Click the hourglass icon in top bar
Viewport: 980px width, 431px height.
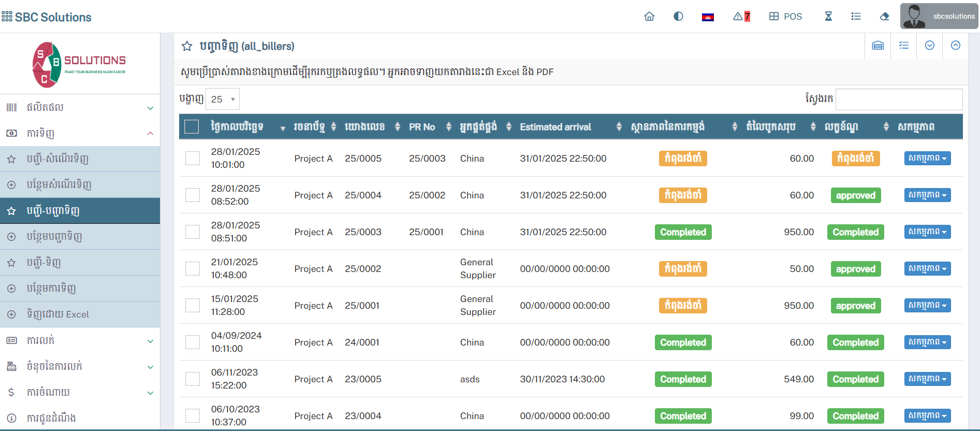(828, 17)
